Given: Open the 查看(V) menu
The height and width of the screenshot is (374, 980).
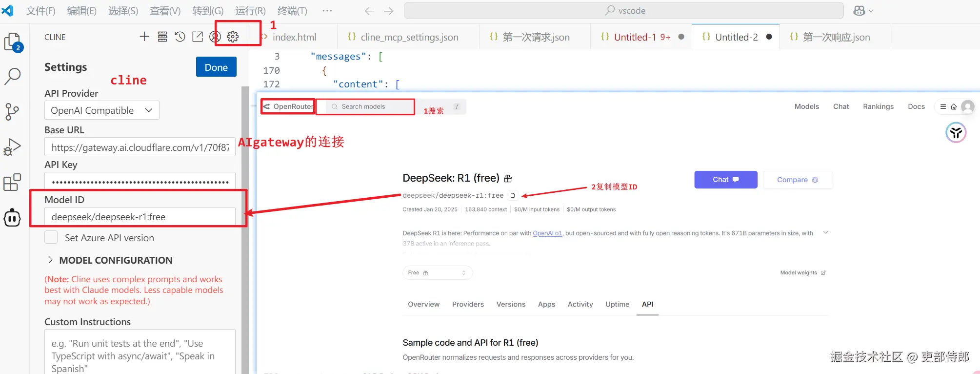Looking at the screenshot, I should (165, 11).
